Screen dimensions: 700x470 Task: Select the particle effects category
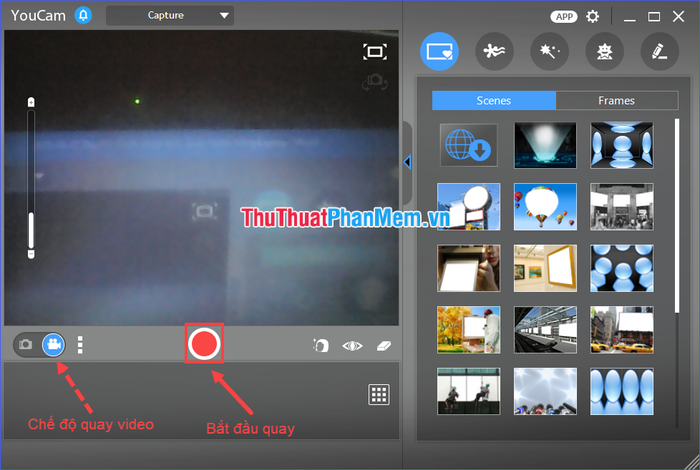(x=494, y=51)
